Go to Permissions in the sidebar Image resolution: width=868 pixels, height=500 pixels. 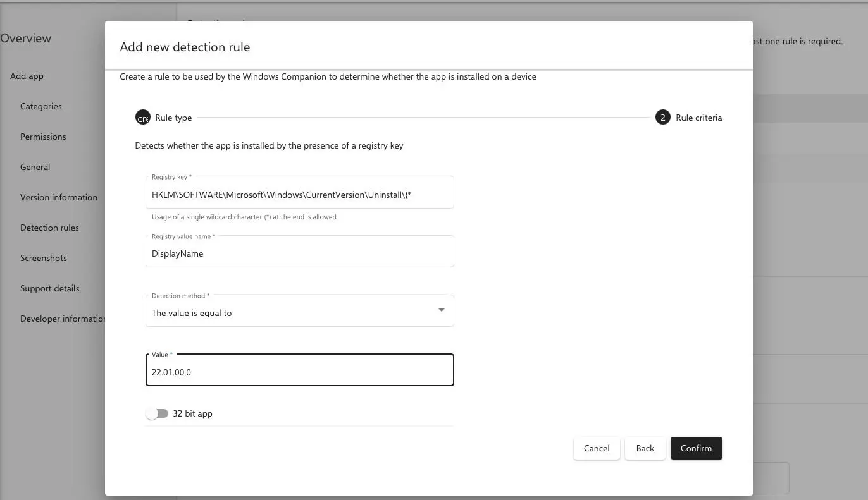tap(43, 137)
